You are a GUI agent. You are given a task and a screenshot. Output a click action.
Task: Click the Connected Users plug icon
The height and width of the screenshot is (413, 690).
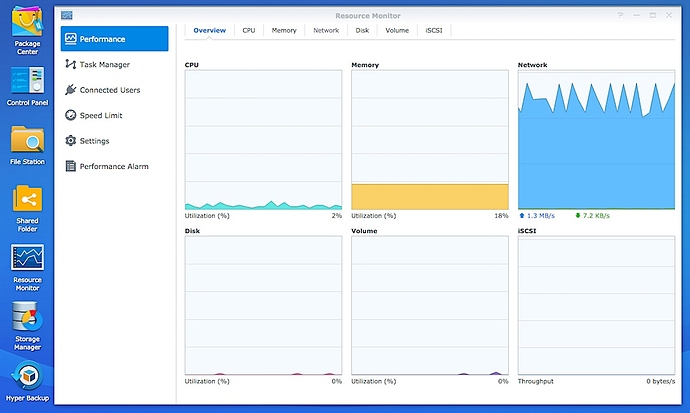tap(70, 90)
